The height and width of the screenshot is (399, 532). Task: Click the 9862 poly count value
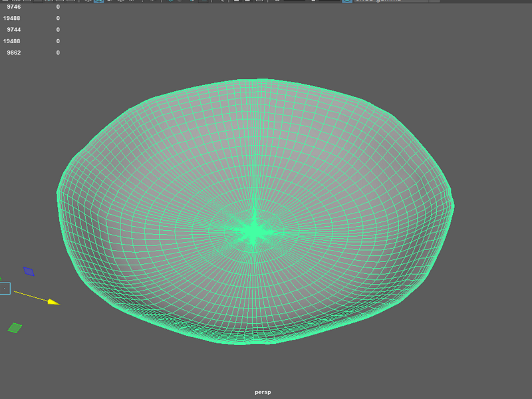pos(13,53)
